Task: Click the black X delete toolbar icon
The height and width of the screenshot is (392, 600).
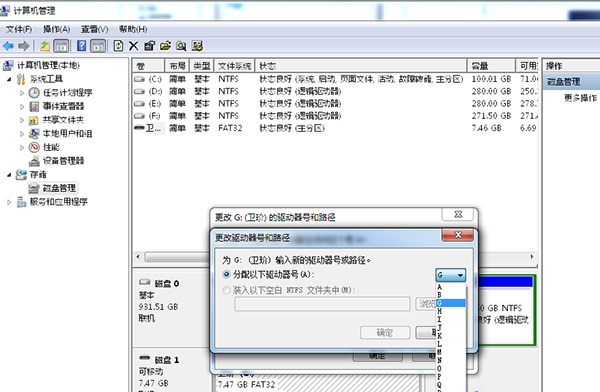Action: point(133,46)
